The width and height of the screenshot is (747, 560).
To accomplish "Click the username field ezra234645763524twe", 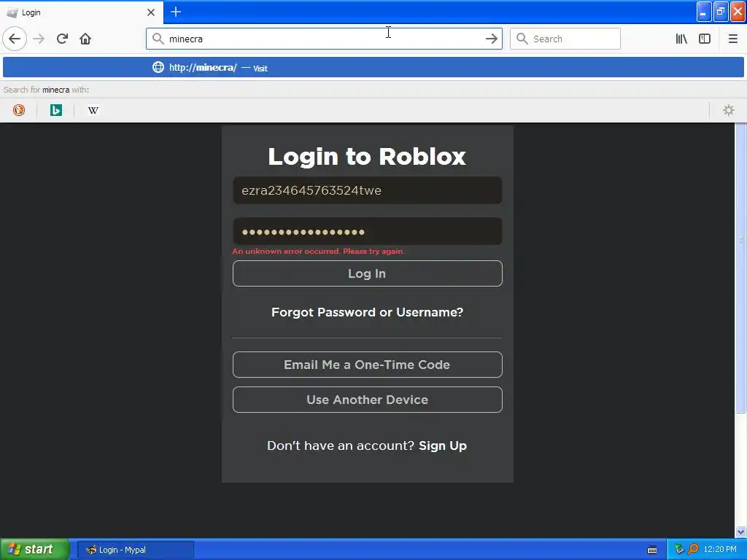I will (x=368, y=190).
